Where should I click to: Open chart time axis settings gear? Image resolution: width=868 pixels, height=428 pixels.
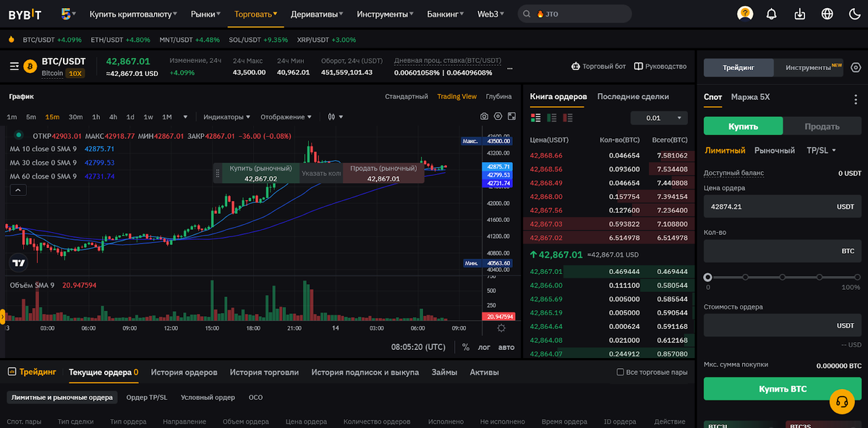point(501,328)
